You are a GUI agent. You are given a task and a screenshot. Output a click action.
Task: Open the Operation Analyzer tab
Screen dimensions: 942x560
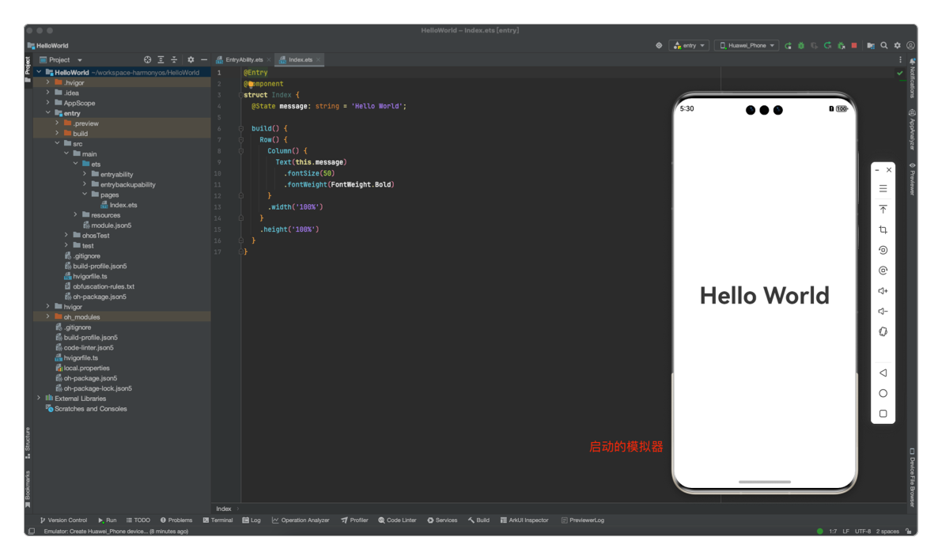tap(301, 520)
